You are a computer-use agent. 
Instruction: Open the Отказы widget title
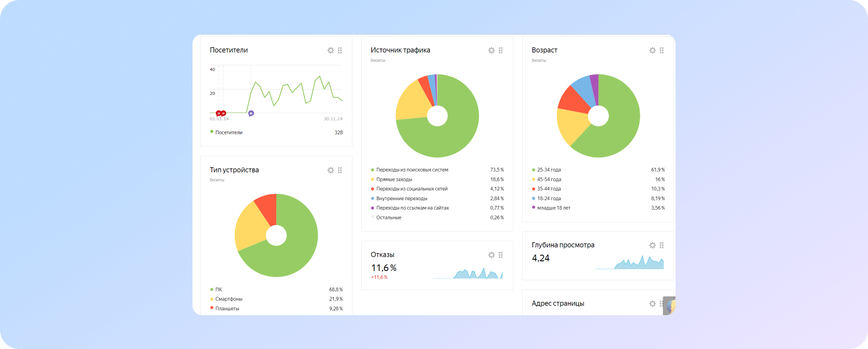point(383,255)
